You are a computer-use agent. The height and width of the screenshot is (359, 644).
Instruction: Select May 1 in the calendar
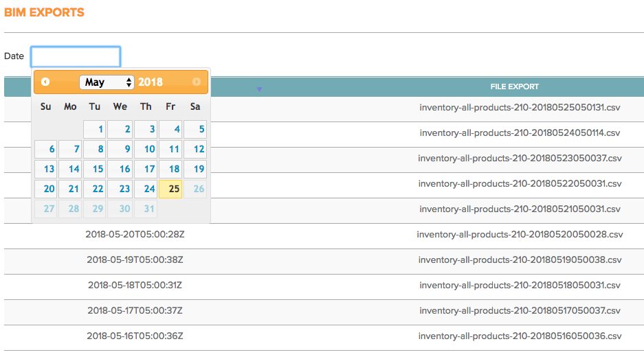click(x=96, y=129)
